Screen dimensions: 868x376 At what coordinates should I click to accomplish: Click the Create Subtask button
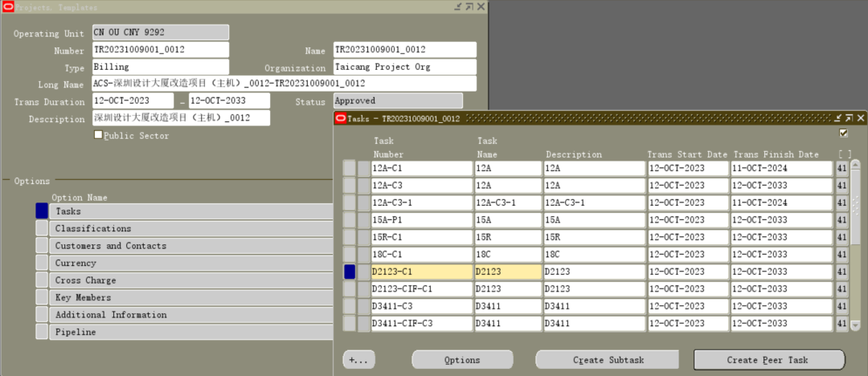608,360
